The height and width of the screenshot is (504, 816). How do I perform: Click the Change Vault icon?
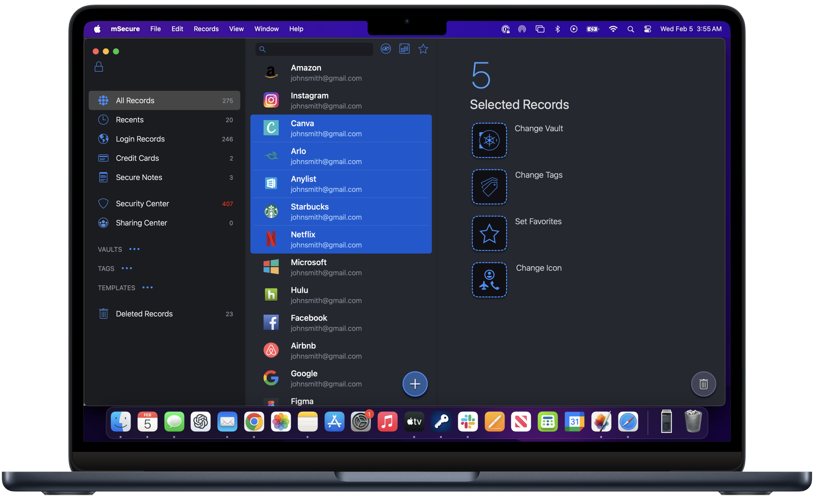pos(489,140)
